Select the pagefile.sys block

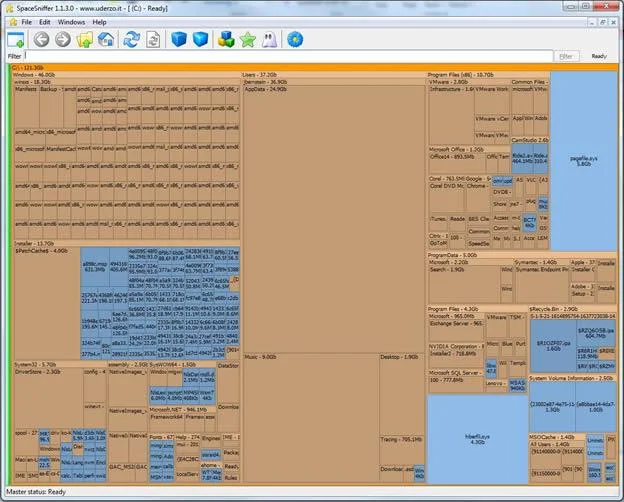click(584, 161)
